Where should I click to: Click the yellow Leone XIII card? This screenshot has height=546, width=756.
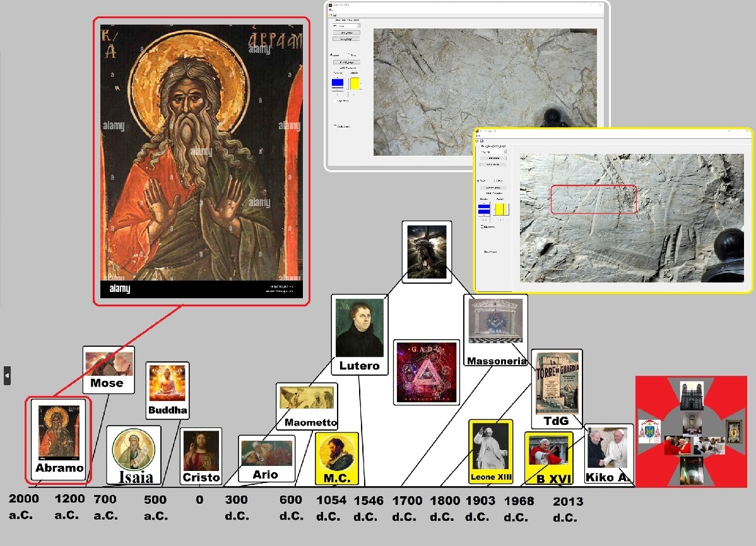491,451
